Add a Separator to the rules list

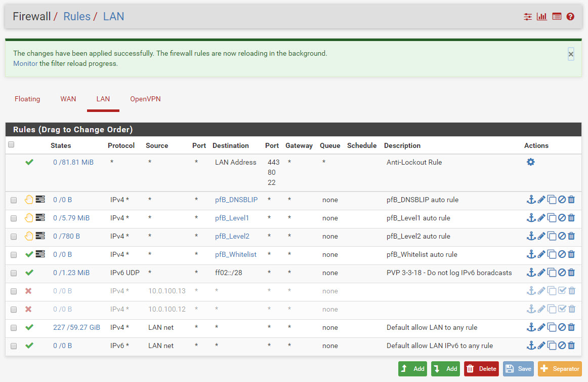coord(560,369)
